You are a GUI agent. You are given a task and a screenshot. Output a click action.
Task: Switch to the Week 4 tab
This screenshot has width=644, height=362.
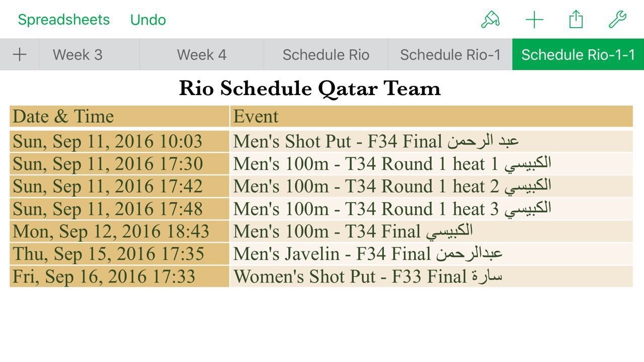tap(202, 54)
